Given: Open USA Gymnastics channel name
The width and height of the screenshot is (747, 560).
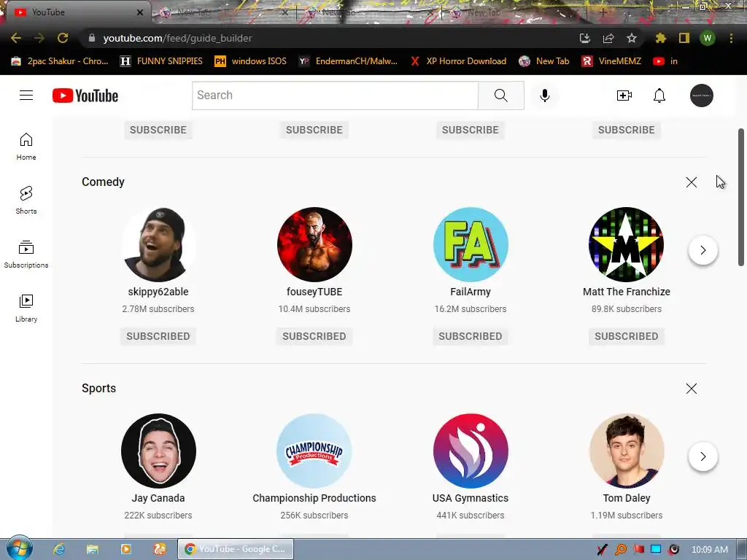Looking at the screenshot, I should click(x=471, y=498).
